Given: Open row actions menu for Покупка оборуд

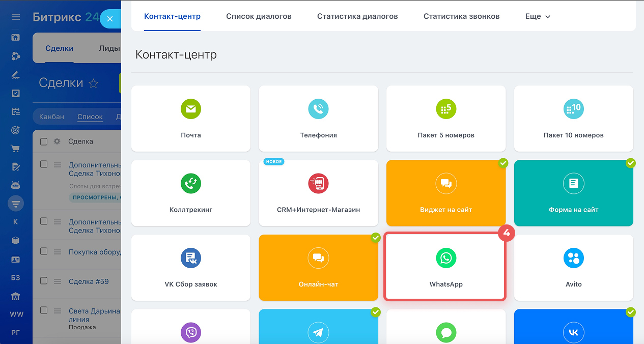Looking at the screenshot, I should click(x=58, y=251).
